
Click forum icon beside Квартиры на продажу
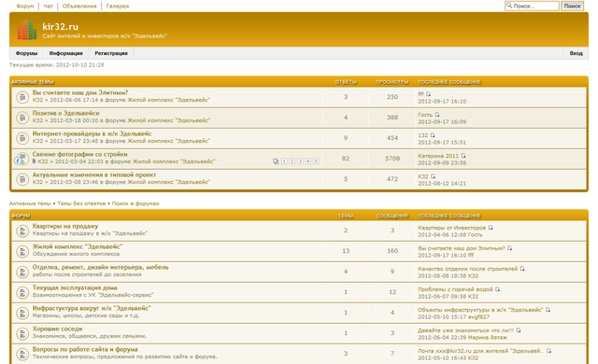click(22, 231)
